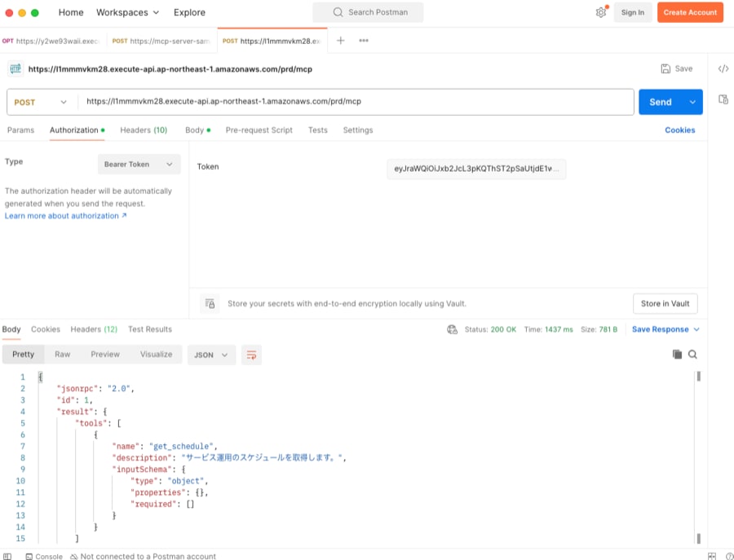Switch to the request Headers (10) tab
This screenshot has width=734, height=560.
coord(144,130)
